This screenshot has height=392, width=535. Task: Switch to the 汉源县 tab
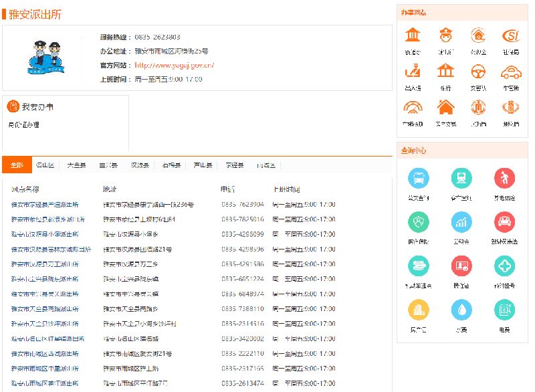coord(139,165)
